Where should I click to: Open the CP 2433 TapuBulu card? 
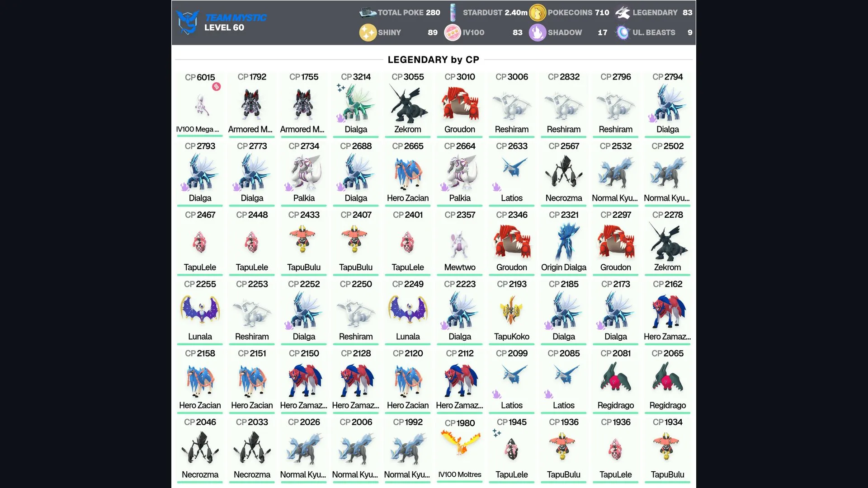pos(304,243)
